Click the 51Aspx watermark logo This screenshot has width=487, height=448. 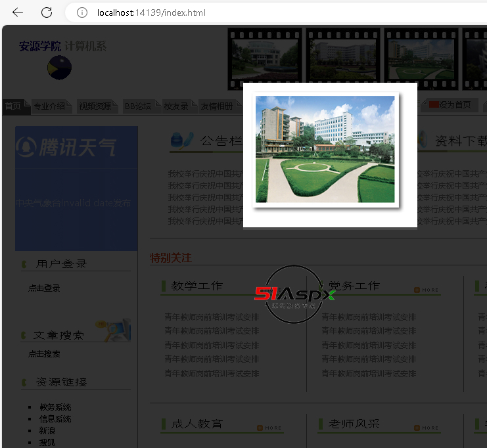point(294,295)
